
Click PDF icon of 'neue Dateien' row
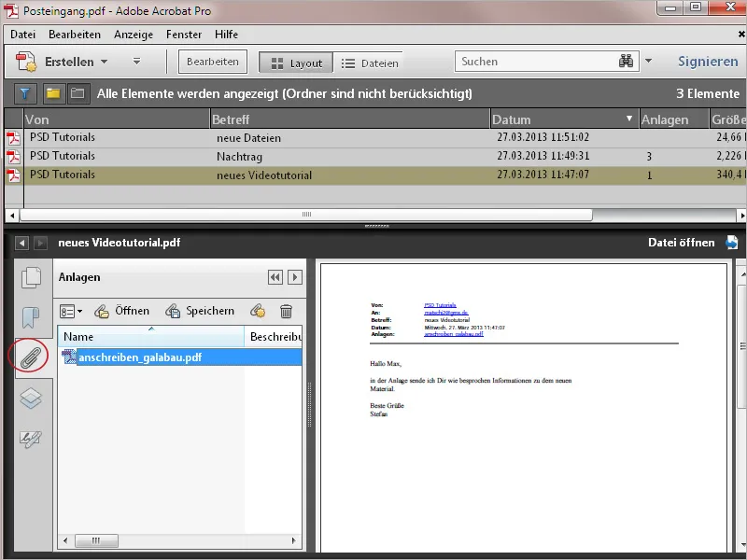(13, 138)
